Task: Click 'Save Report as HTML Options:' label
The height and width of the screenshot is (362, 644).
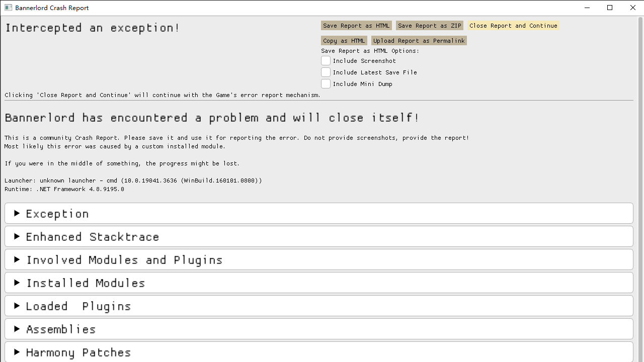Action: [370, 51]
